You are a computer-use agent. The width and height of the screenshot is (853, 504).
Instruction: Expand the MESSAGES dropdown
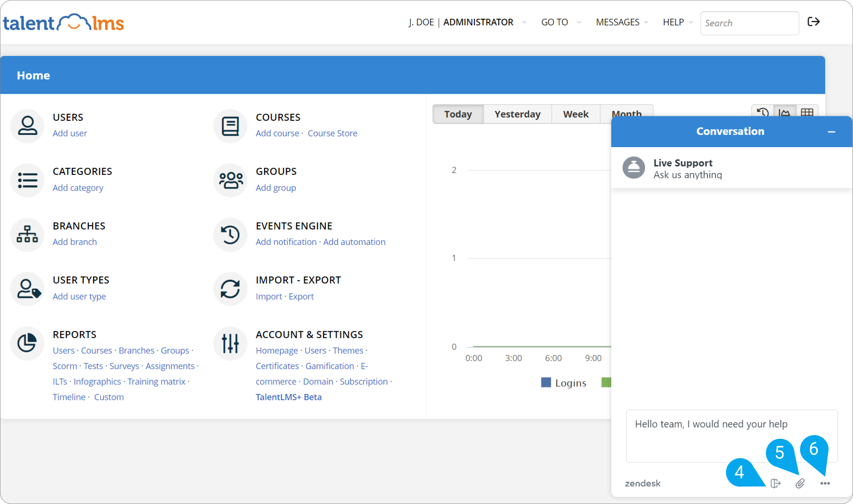(622, 22)
